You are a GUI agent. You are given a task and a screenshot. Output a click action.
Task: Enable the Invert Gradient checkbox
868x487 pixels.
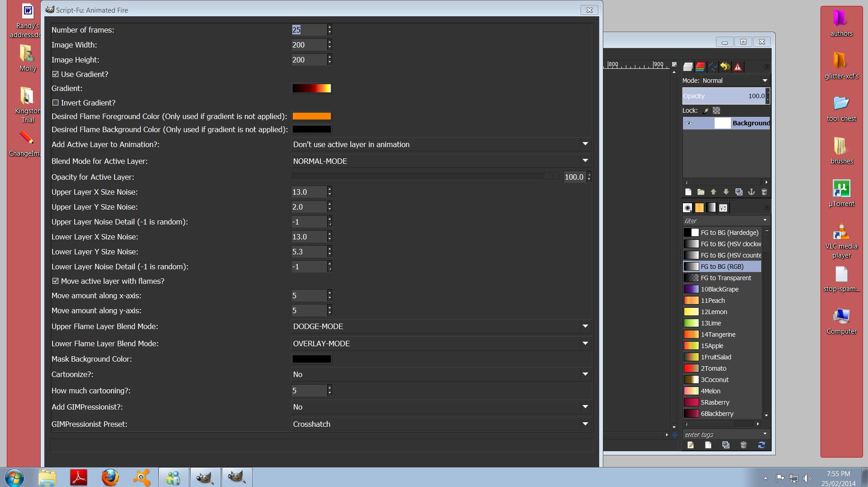(55, 103)
